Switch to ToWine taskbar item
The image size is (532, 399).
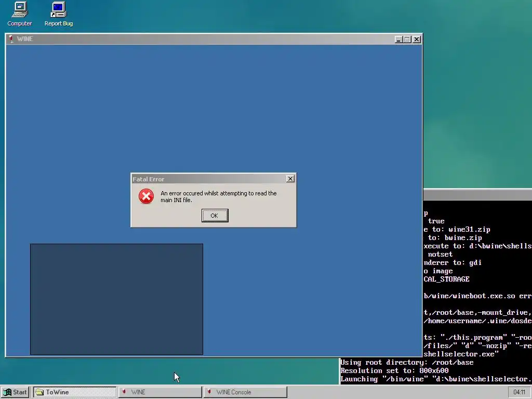click(x=75, y=392)
